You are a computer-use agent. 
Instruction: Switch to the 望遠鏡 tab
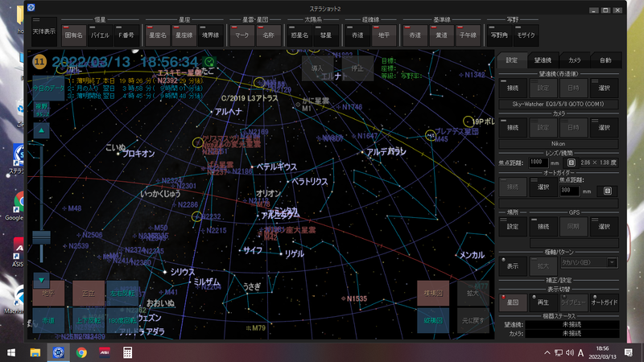pyautogui.click(x=543, y=60)
